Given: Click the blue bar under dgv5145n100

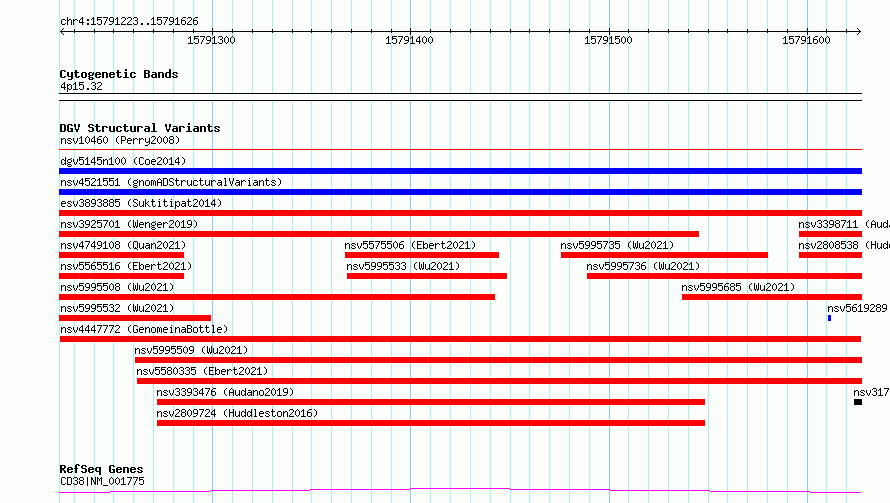Looking at the screenshot, I should 460,171.
